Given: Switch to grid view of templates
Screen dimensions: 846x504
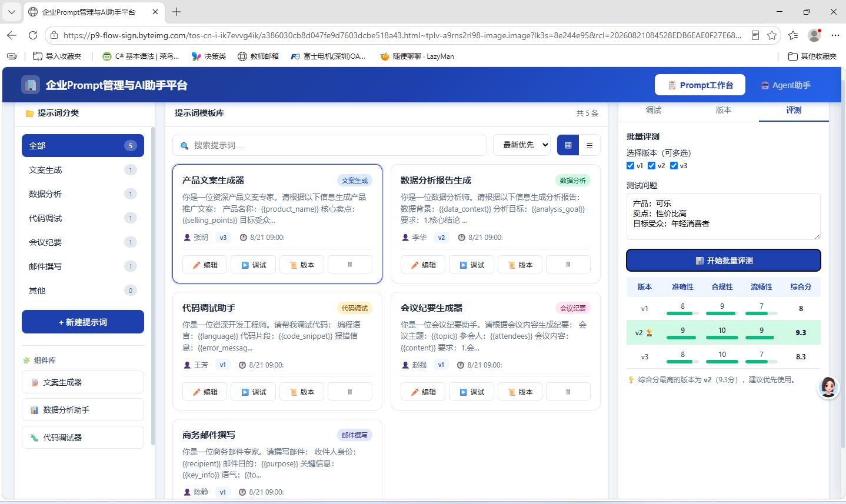Looking at the screenshot, I should 568,145.
